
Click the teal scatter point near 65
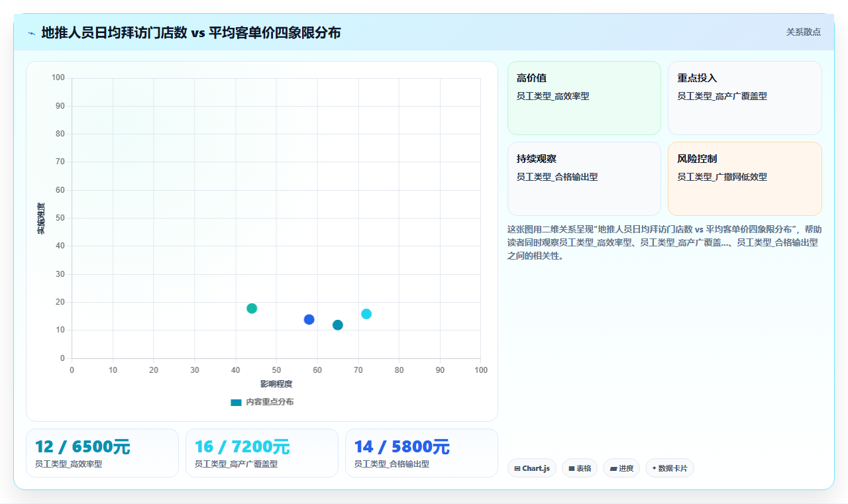338,325
